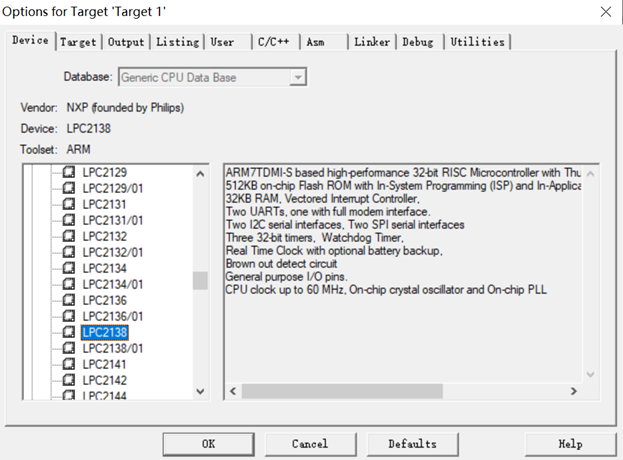The height and width of the screenshot is (460, 623).
Task: Click the chip icon next to LPC2141
Action: (69, 364)
